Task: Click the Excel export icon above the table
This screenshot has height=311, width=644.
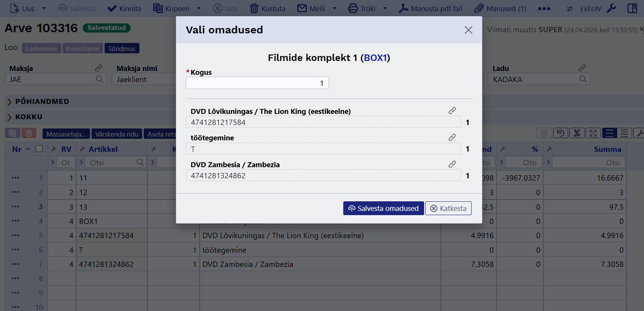Action: [577, 133]
